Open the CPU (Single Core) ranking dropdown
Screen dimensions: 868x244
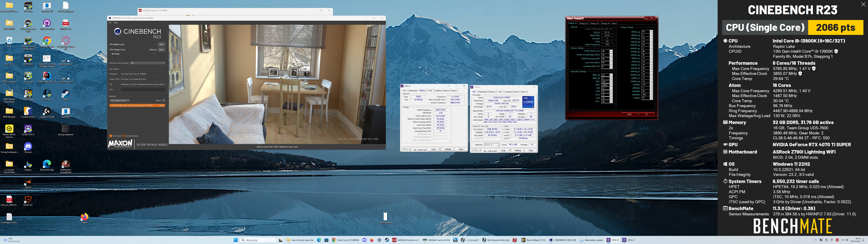pos(120,100)
